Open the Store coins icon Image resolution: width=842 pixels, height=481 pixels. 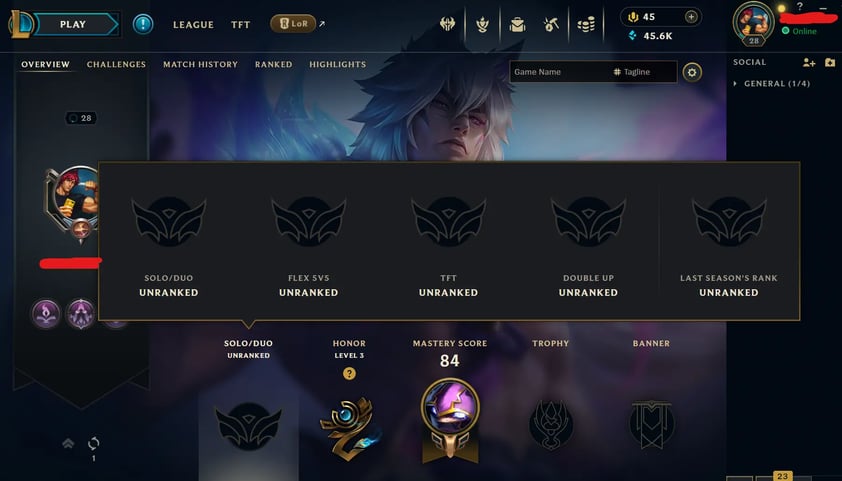[586, 24]
